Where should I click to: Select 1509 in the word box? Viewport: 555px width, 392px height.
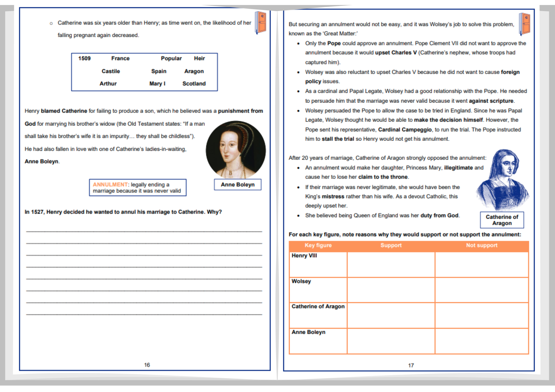(x=84, y=58)
